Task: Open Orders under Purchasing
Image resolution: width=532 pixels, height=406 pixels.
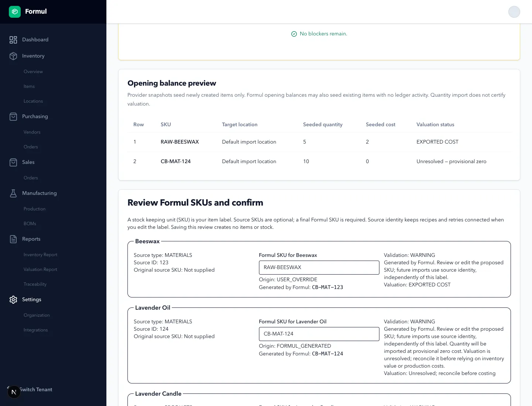Action: click(31, 147)
